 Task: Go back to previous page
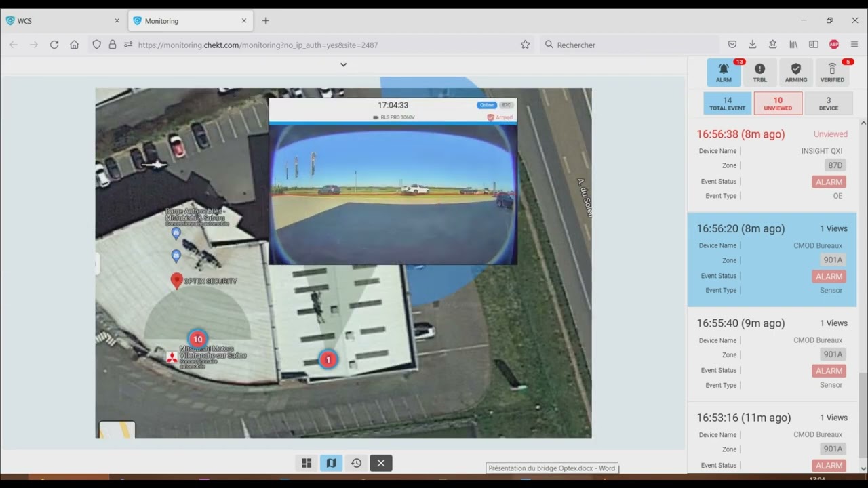pyautogui.click(x=14, y=45)
